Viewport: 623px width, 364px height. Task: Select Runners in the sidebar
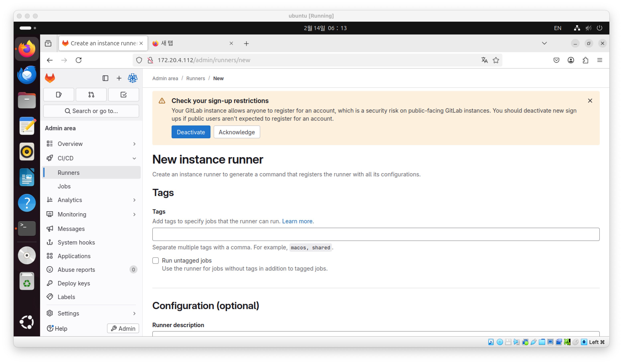point(91,173)
